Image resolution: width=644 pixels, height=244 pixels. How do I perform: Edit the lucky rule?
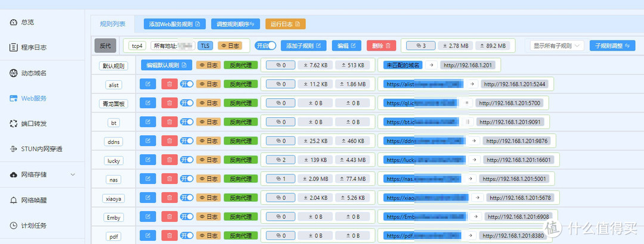[148, 160]
